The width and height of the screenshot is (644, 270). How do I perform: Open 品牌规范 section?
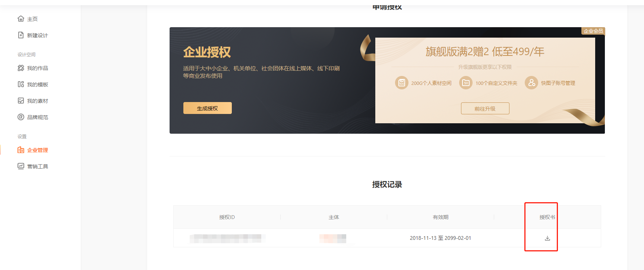coord(38,117)
